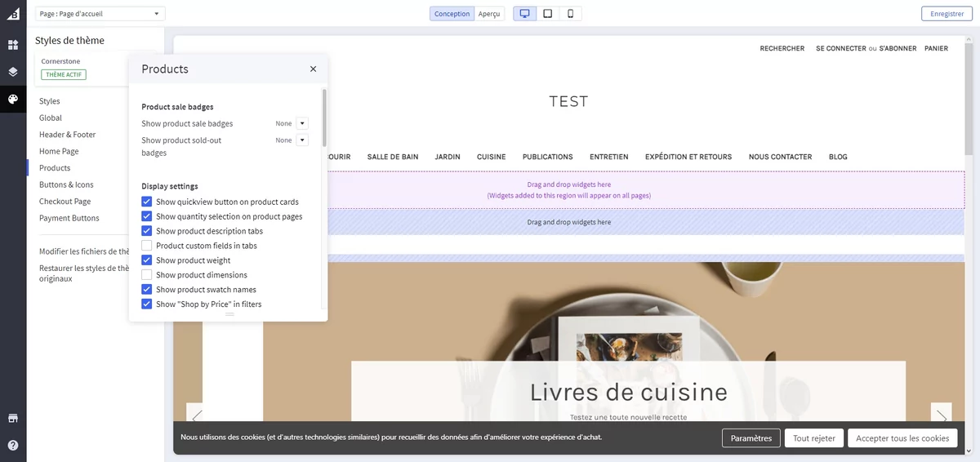Uncheck Show product swatch names
The image size is (980, 462).
pos(147,290)
